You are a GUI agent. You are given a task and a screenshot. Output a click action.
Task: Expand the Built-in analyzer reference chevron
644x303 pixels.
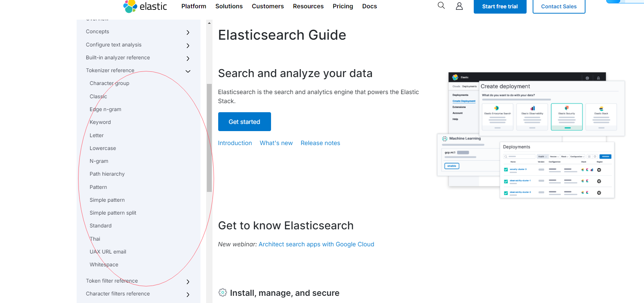coord(188,59)
